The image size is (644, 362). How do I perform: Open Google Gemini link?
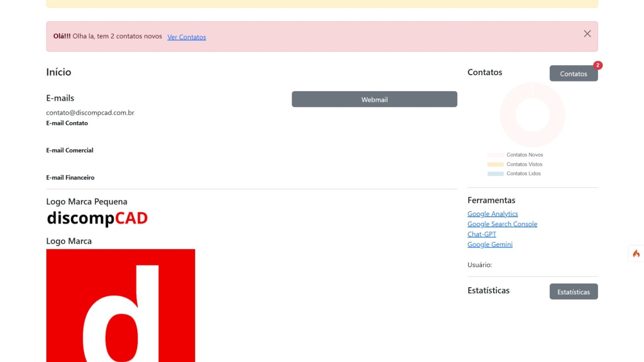click(x=489, y=244)
